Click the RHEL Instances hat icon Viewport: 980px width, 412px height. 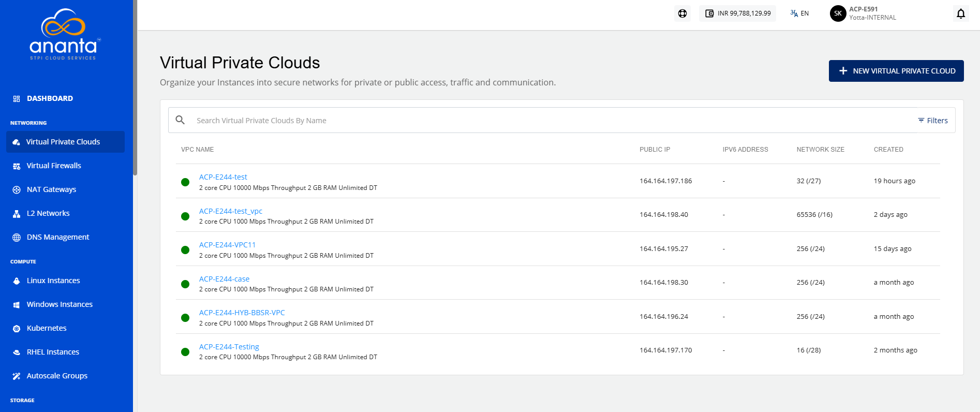[x=17, y=352]
